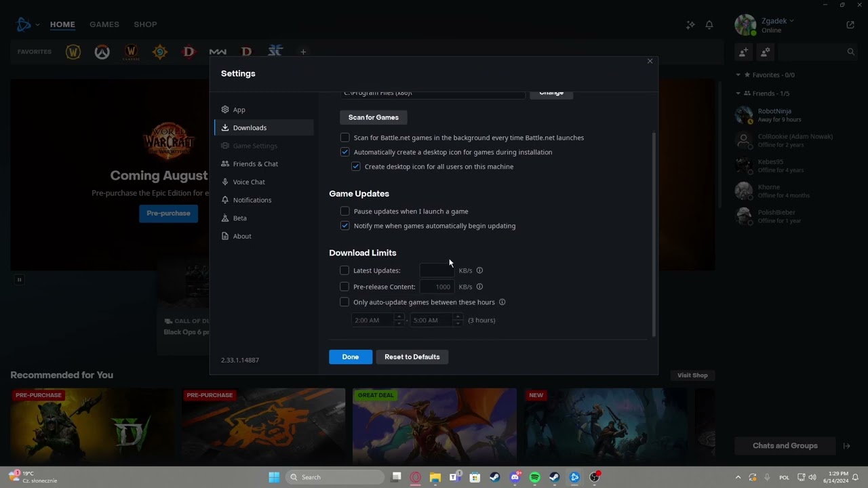Show info for auto-update hours option

[x=502, y=302]
